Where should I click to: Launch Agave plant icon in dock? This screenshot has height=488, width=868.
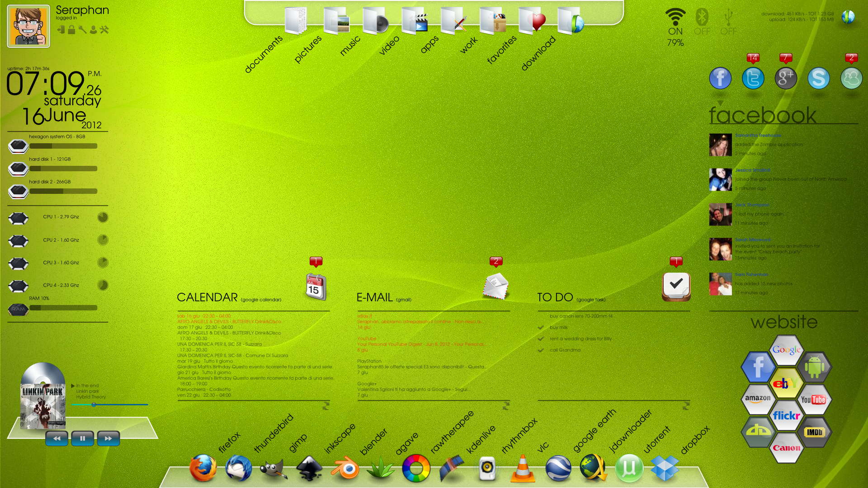(381, 468)
